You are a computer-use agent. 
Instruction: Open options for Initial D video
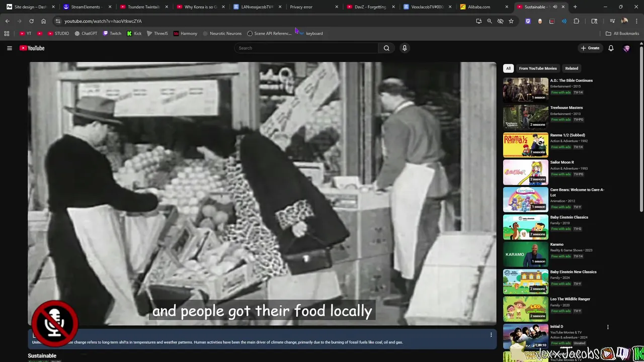click(608, 327)
